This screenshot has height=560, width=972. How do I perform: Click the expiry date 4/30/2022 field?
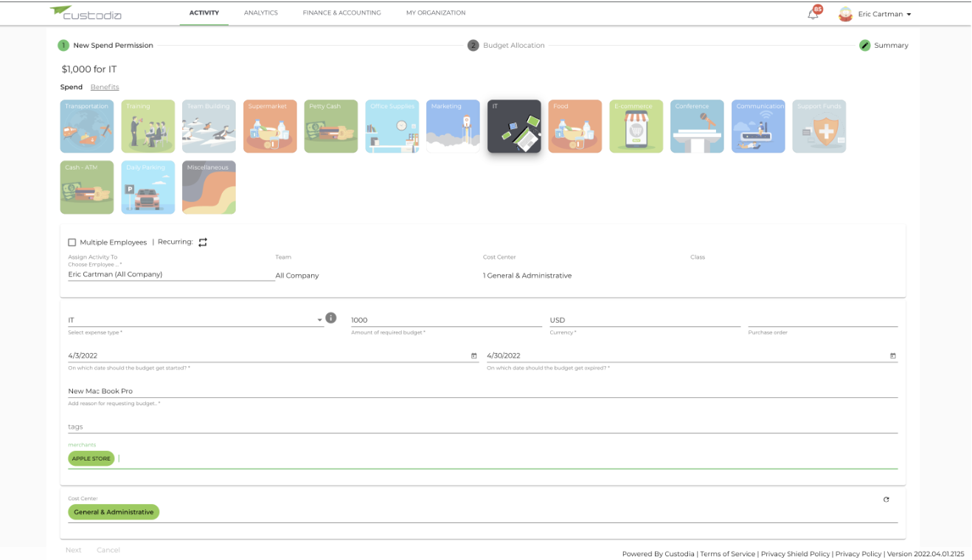pyautogui.click(x=692, y=356)
